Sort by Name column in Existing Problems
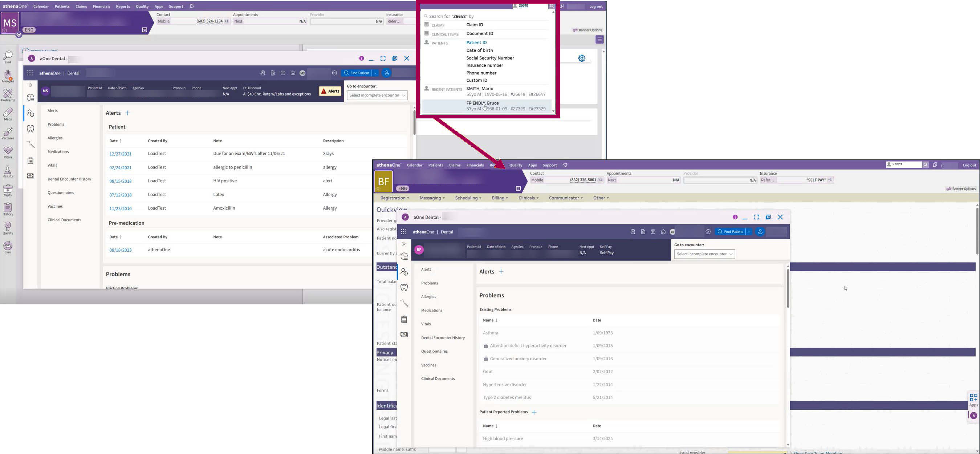 click(x=490, y=321)
